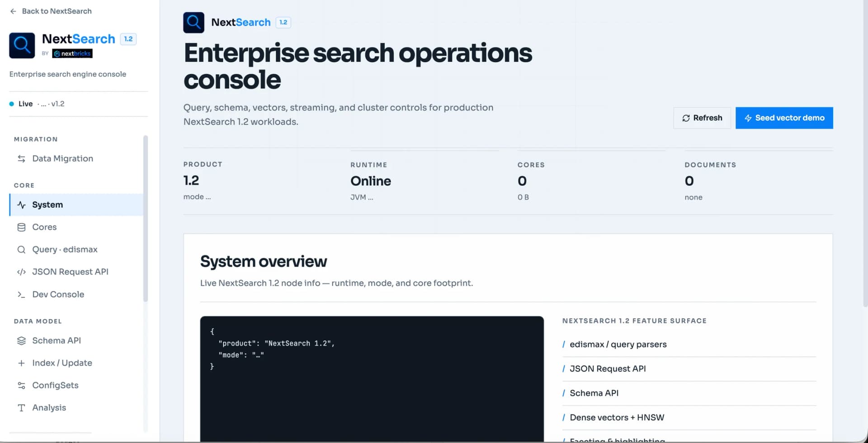Click the Index / Update plus icon
Screen dimensions: 868x443
21,363
